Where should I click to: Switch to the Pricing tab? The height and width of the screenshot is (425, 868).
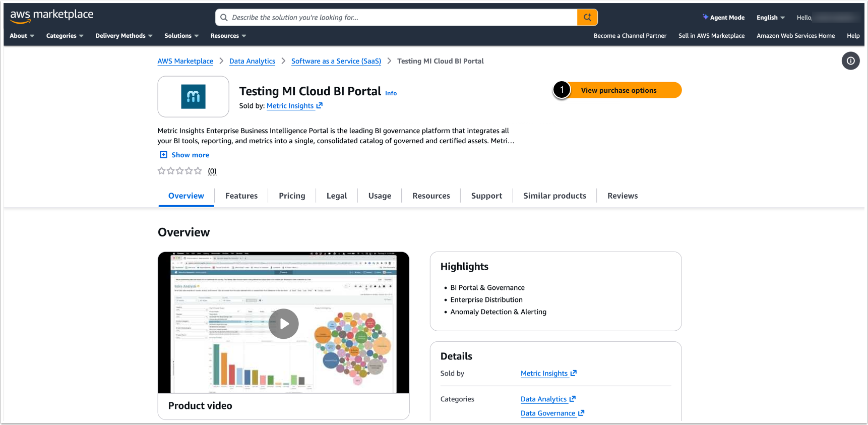292,196
